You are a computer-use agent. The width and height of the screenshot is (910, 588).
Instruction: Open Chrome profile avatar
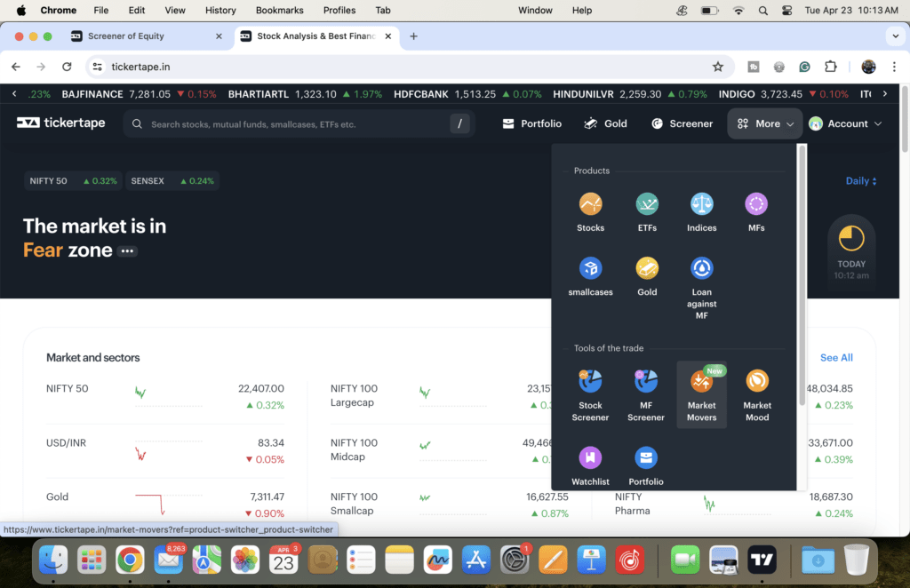pos(868,67)
